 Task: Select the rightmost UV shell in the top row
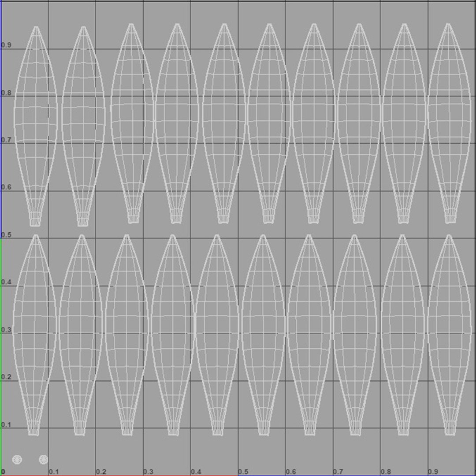450,123
